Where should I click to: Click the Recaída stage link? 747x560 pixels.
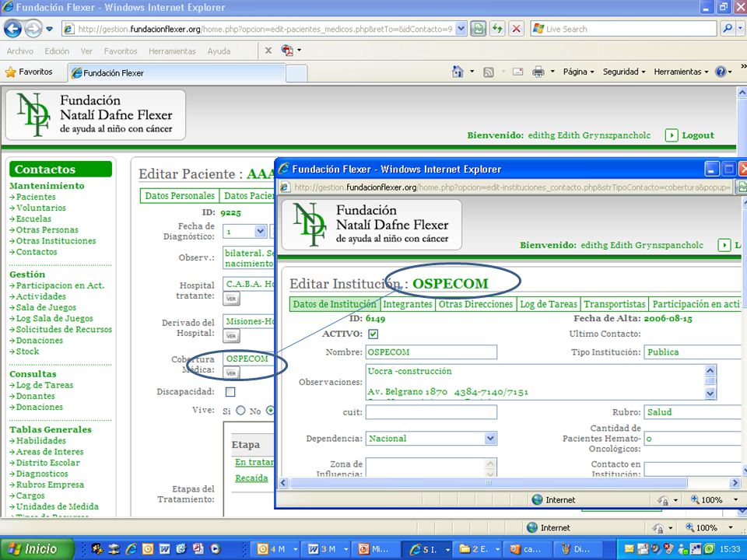click(251, 478)
